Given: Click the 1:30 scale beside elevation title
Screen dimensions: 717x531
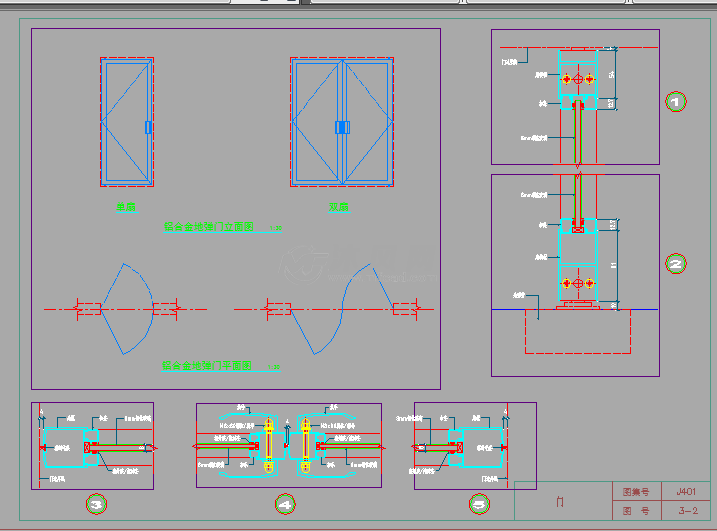Looking at the screenshot, I should tap(276, 228).
